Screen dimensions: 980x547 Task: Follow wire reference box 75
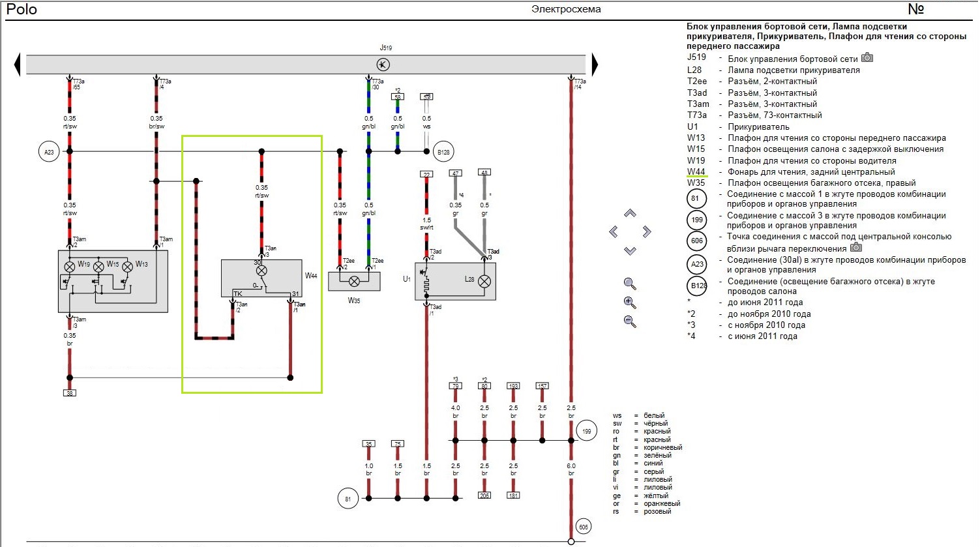(398, 444)
